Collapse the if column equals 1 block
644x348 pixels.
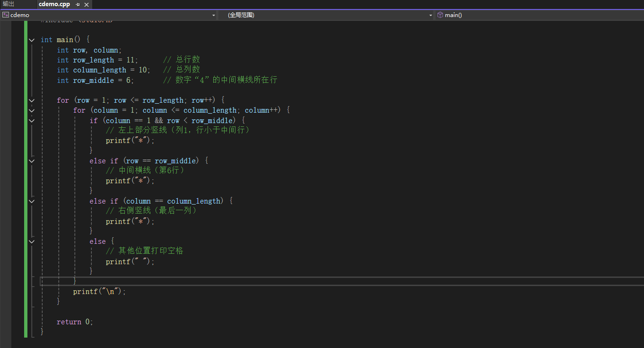(31, 120)
